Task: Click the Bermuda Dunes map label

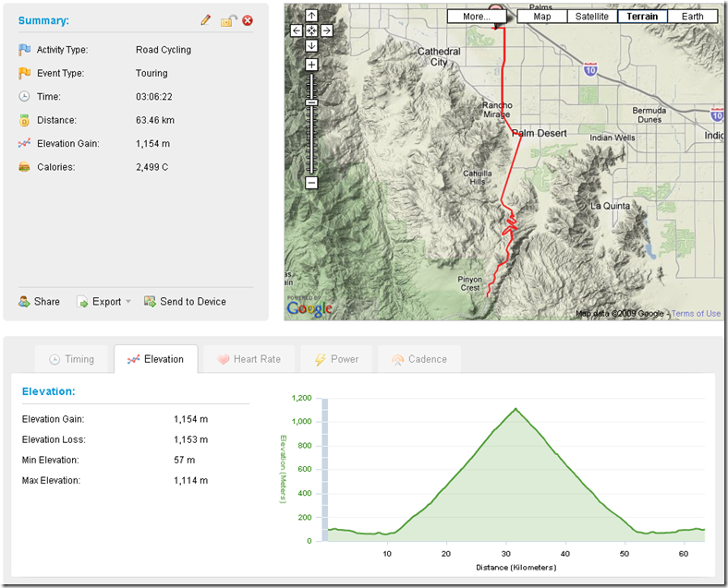Action: [x=649, y=115]
